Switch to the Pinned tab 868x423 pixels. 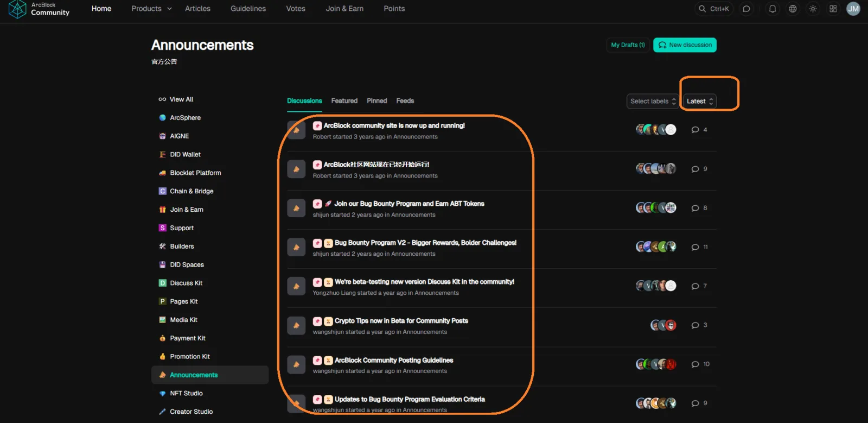click(377, 101)
